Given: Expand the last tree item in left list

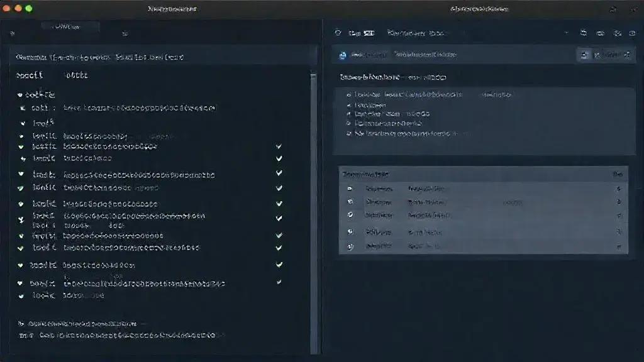Looking at the screenshot, I should click(21, 295).
